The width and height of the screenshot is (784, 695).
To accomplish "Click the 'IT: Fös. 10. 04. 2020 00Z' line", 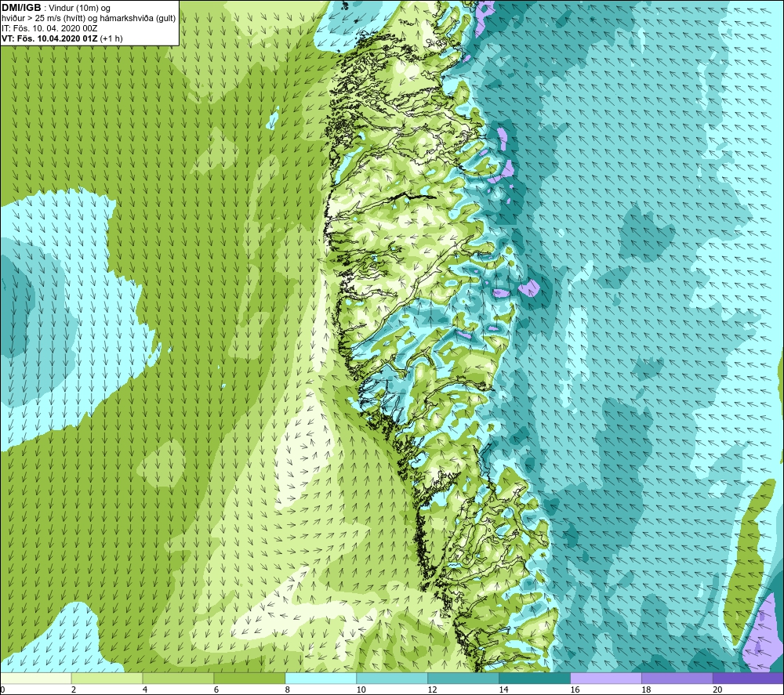I will 49,28.
